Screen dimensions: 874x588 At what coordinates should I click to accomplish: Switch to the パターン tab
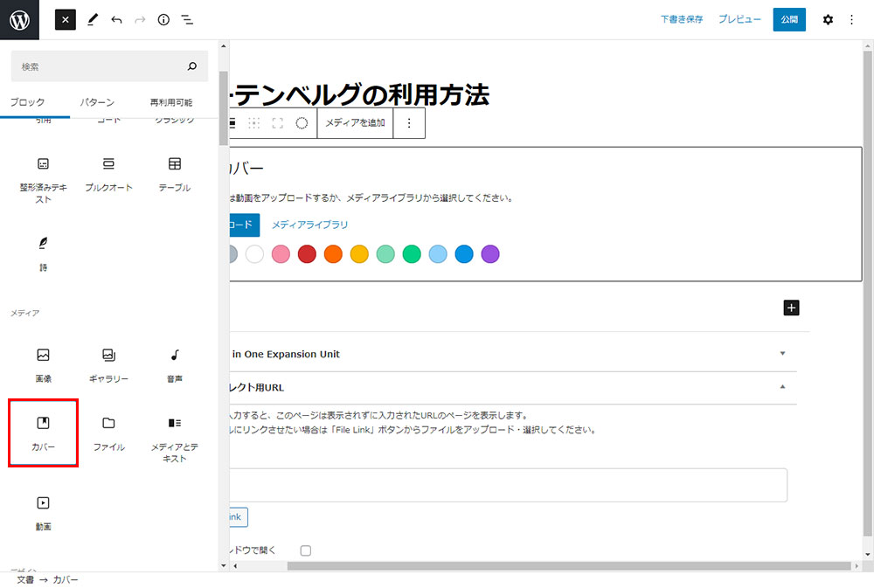point(96,102)
